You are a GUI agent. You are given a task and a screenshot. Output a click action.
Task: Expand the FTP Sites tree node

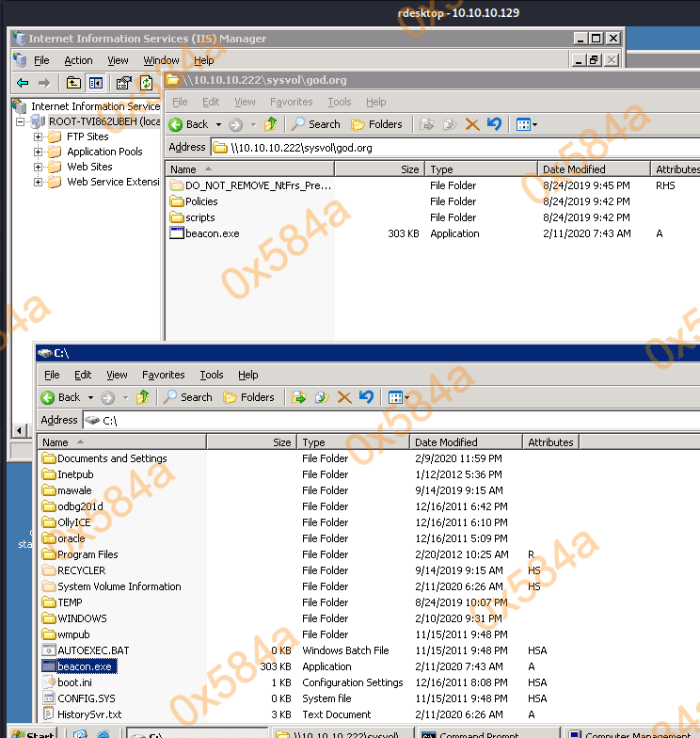[39, 136]
